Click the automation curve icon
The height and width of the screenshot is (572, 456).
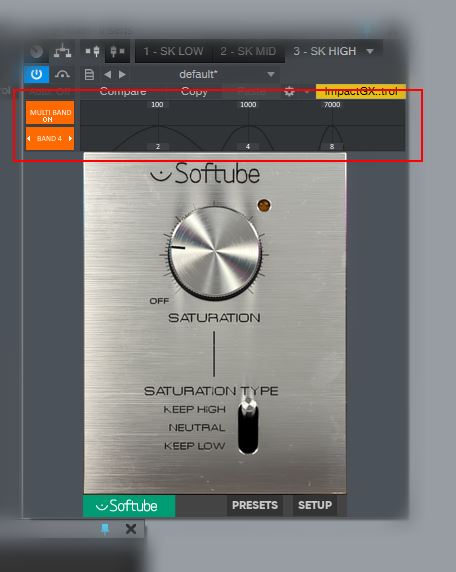pos(62,74)
